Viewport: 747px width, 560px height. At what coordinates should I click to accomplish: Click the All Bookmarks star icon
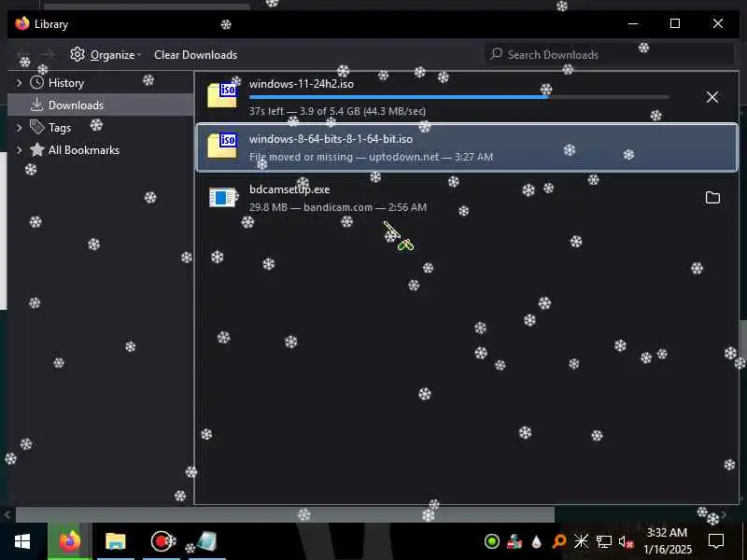36,149
